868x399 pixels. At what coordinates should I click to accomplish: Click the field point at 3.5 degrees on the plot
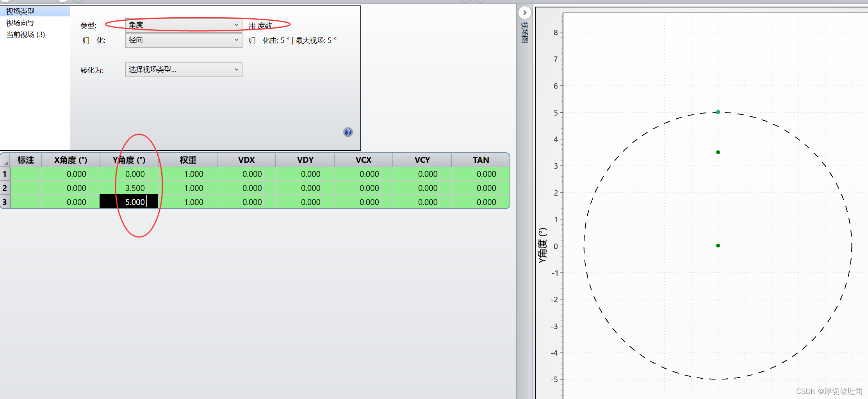pyautogui.click(x=718, y=152)
